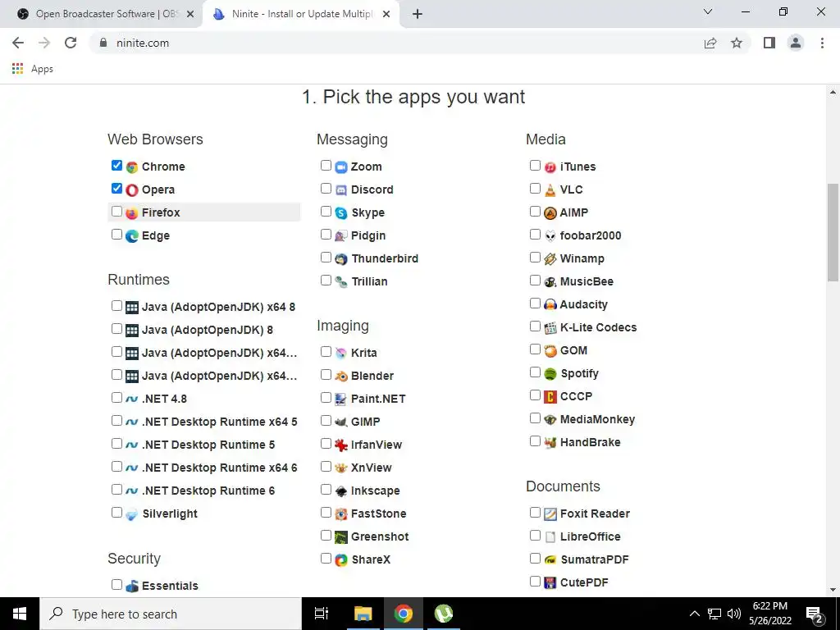Check the Firefox checkbox

[116, 211]
